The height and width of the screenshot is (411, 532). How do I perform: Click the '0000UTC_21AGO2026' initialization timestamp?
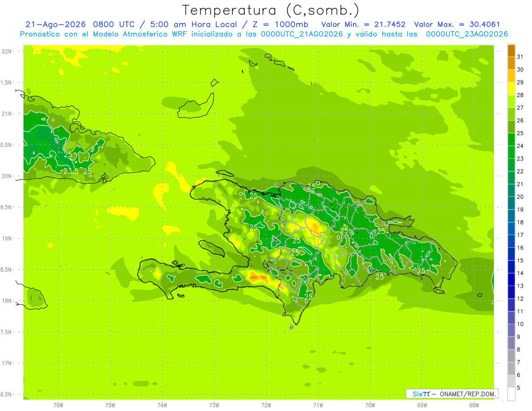click(302, 34)
